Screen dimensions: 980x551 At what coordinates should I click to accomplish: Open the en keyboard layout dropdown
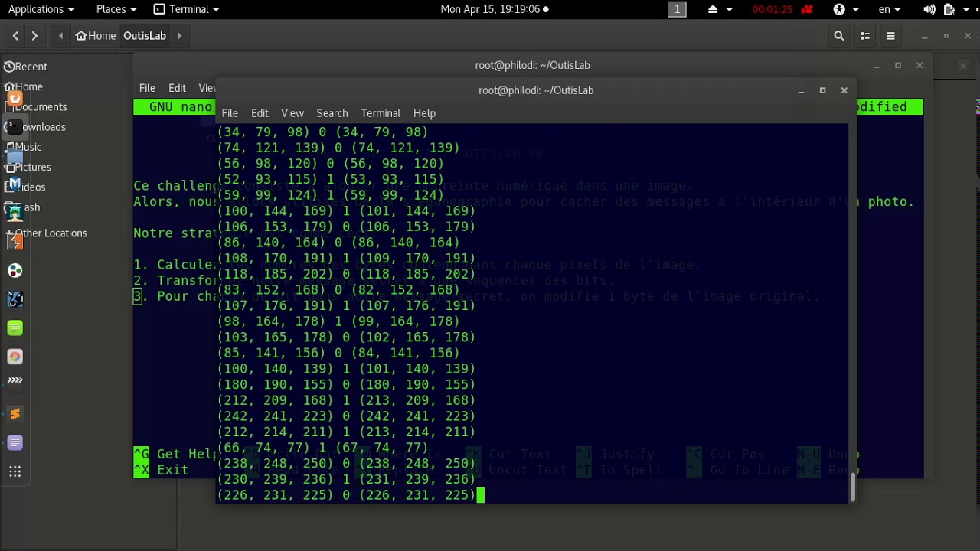(x=890, y=9)
